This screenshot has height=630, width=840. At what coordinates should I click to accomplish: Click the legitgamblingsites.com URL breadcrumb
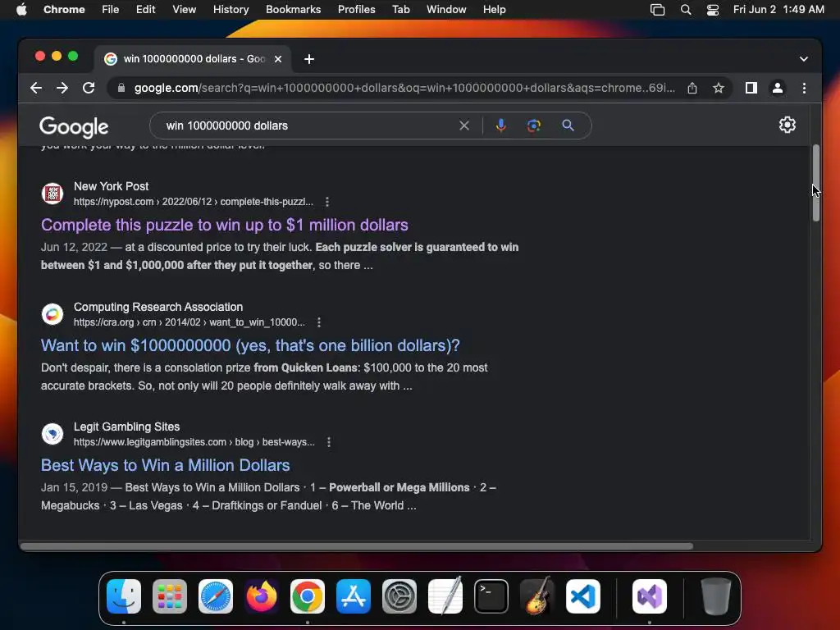(194, 442)
